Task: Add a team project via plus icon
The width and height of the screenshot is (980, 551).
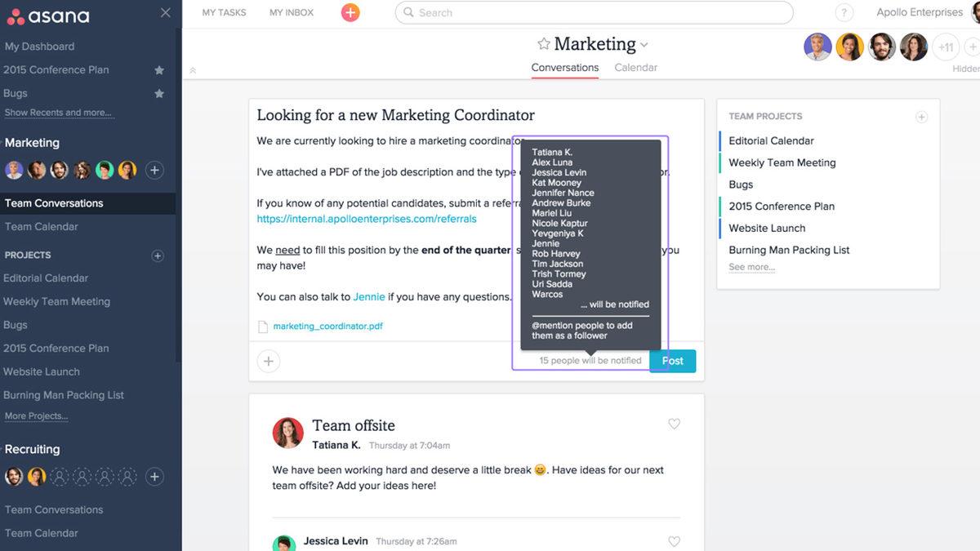Action: pyautogui.click(x=921, y=117)
